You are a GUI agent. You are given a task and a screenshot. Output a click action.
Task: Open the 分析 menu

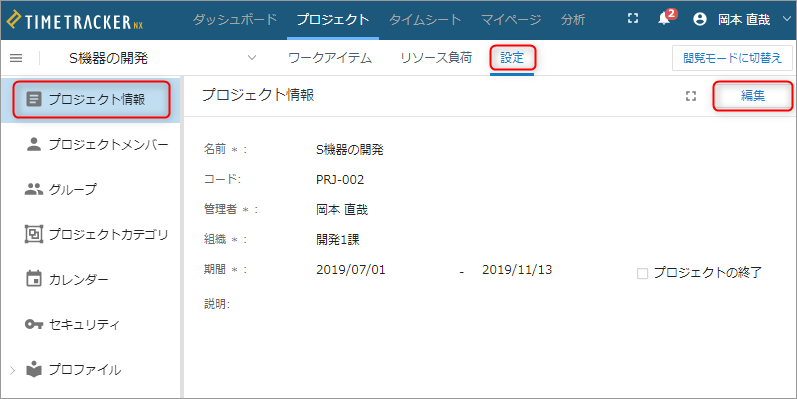pyautogui.click(x=573, y=19)
